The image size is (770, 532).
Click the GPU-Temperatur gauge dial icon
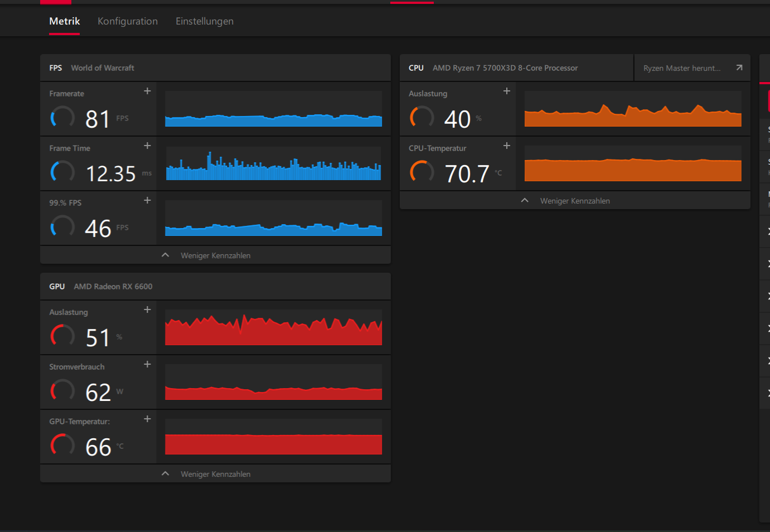click(62, 446)
